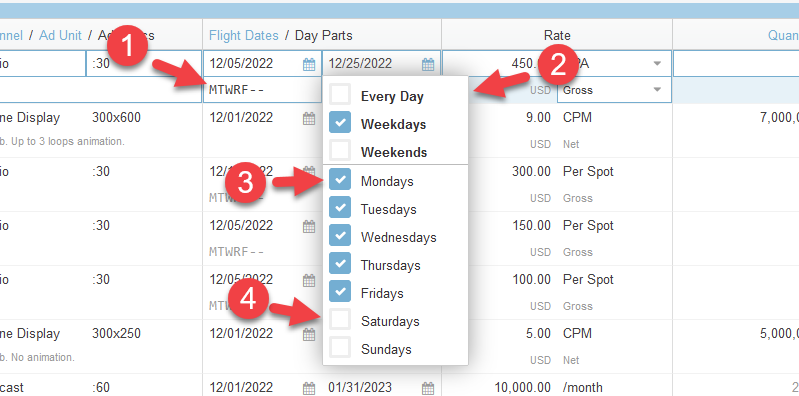
Task: Open calendar icon in 150.00 Per Spot row
Action: point(309,226)
